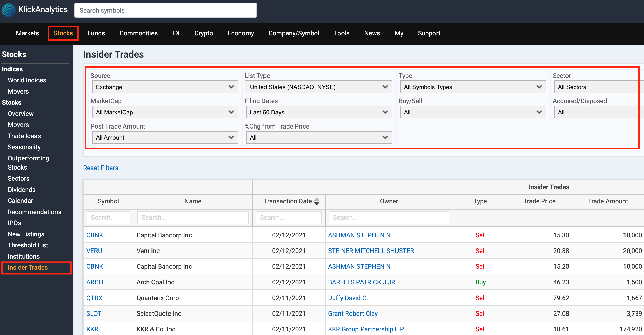644x335 pixels.
Task: Expand the Filing Dates Last 60 Days dropdown
Action: pos(319,112)
